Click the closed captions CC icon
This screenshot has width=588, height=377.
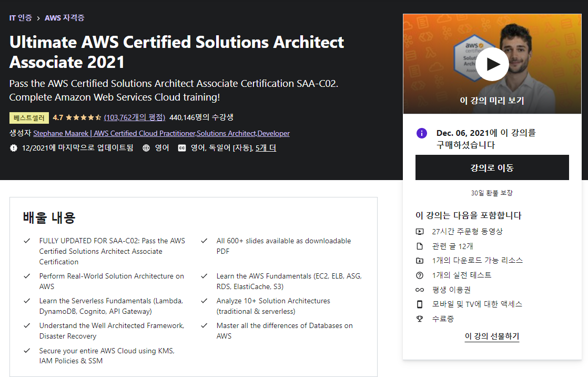[182, 148]
